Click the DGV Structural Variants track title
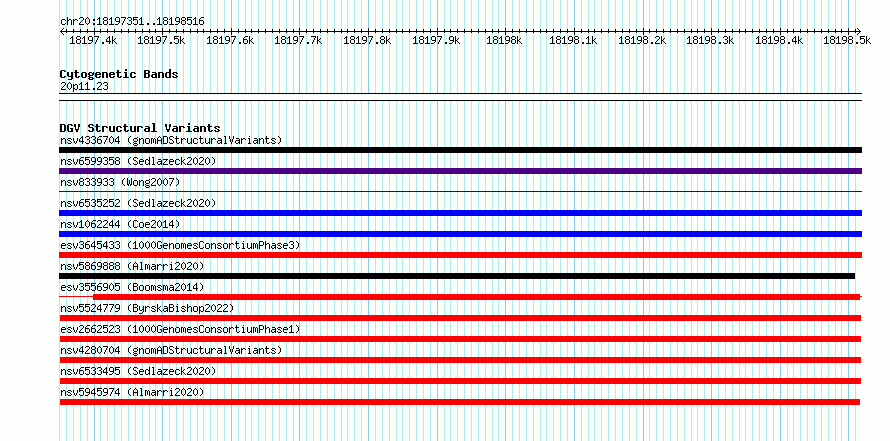The width and height of the screenshot is (890, 441). (x=140, y=128)
